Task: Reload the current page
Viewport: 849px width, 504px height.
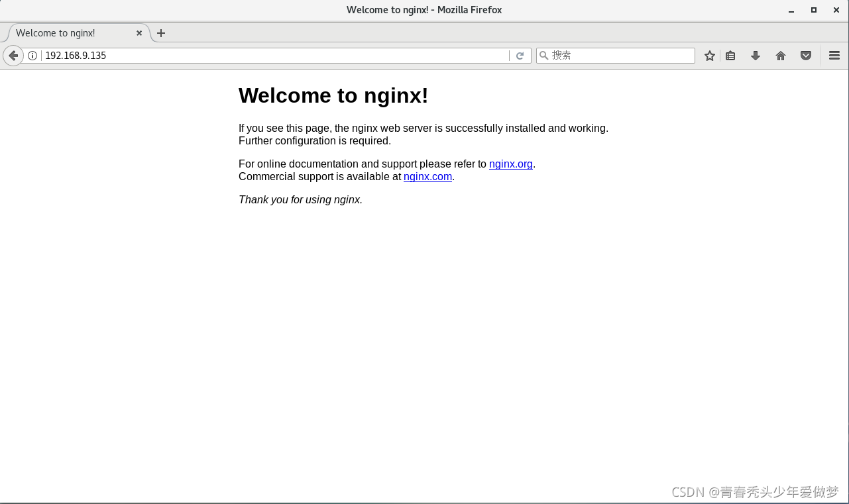Action: pyautogui.click(x=520, y=56)
